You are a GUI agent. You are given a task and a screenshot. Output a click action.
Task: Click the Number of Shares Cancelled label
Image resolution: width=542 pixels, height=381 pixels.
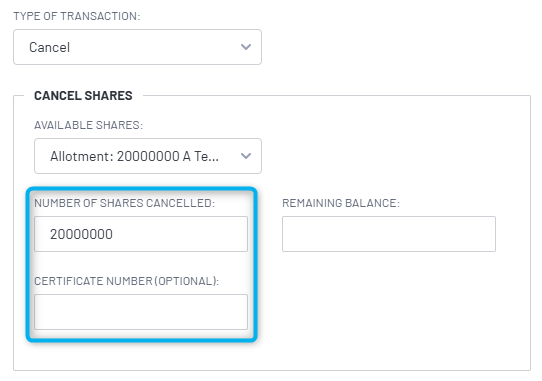click(124, 203)
